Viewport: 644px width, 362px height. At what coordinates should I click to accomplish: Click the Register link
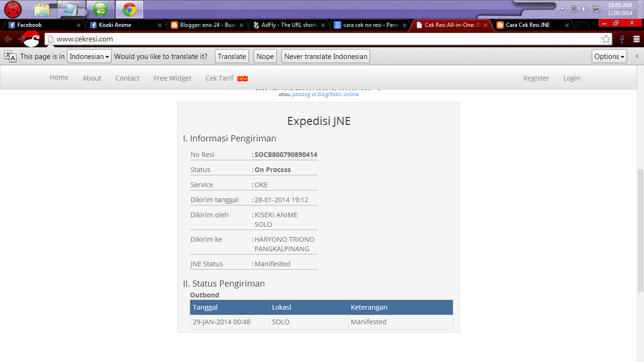(x=536, y=78)
